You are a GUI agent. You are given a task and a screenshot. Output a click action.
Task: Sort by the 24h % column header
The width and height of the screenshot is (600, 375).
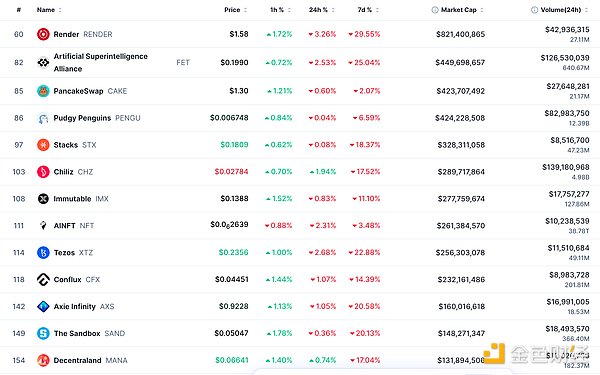point(321,10)
